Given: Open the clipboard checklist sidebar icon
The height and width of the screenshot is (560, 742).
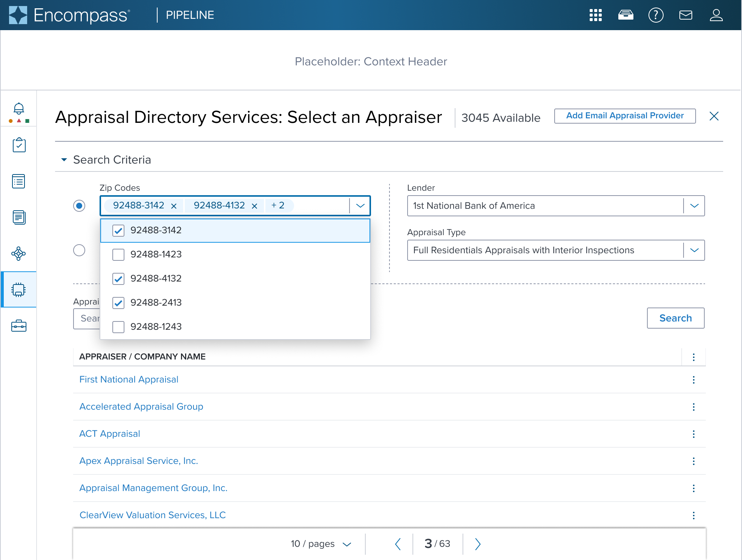Looking at the screenshot, I should pyautogui.click(x=18, y=145).
